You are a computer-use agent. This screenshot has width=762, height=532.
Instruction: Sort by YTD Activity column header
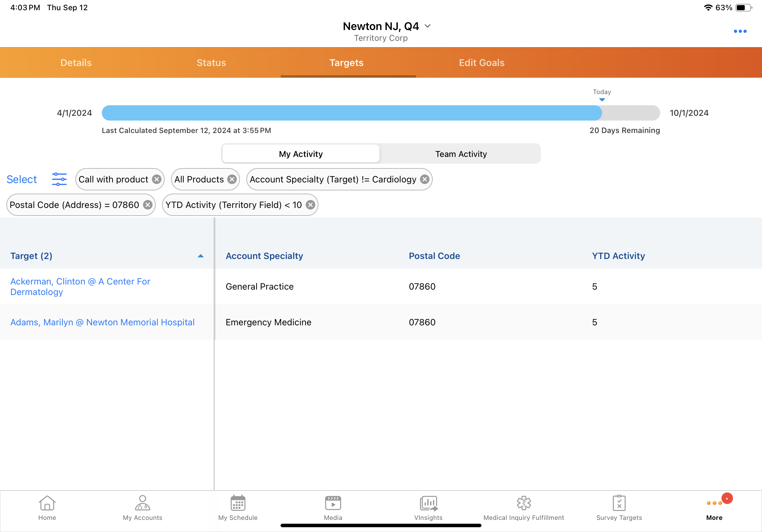coord(618,256)
